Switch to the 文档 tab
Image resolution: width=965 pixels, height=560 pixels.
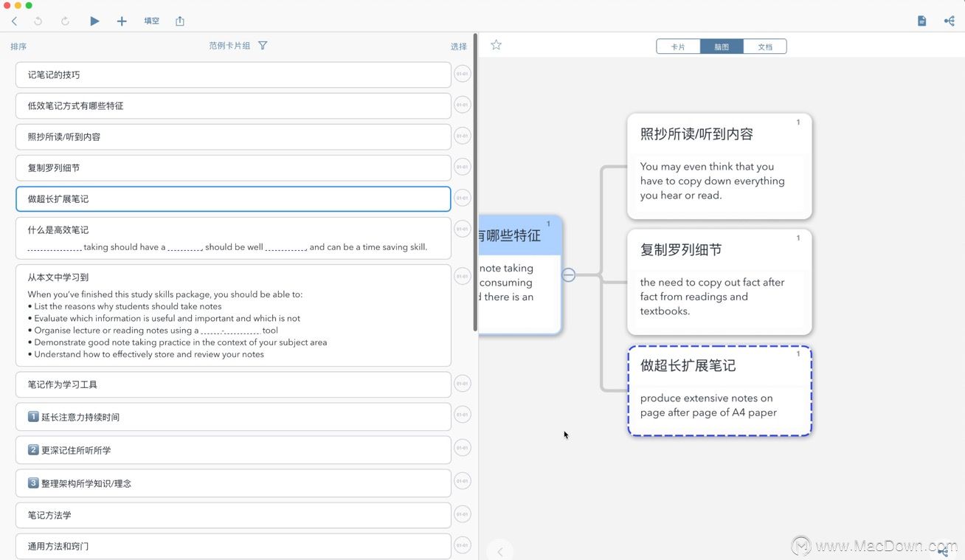(x=765, y=46)
